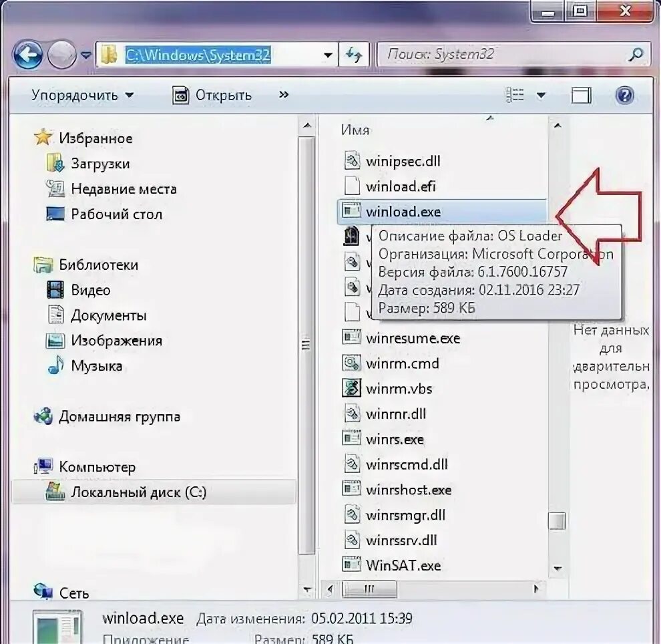Image resolution: width=661 pixels, height=644 pixels.
Task: Select file winrm.cmd
Action: click(402, 363)
